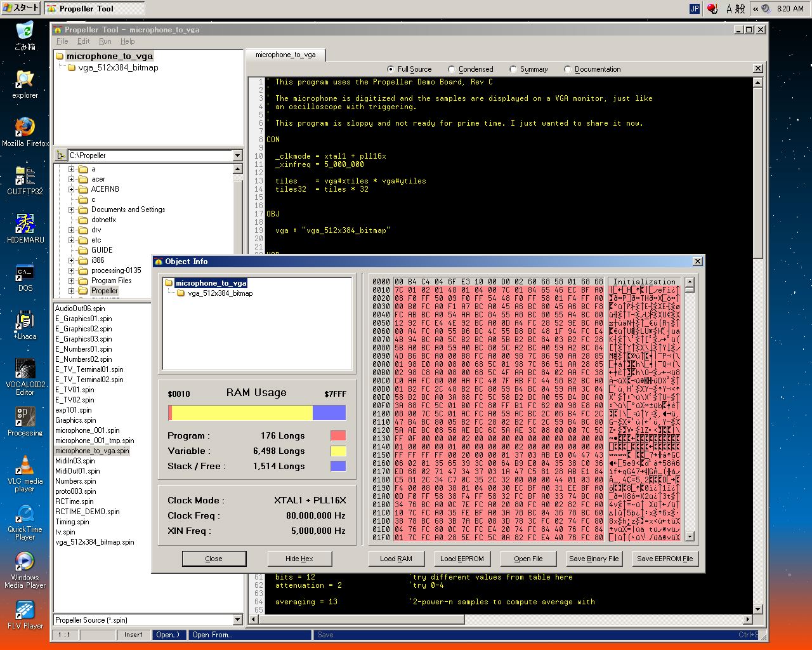
Task: Select the vga_512x384_bitmap.spin file in the list
Action: (95, 542)
